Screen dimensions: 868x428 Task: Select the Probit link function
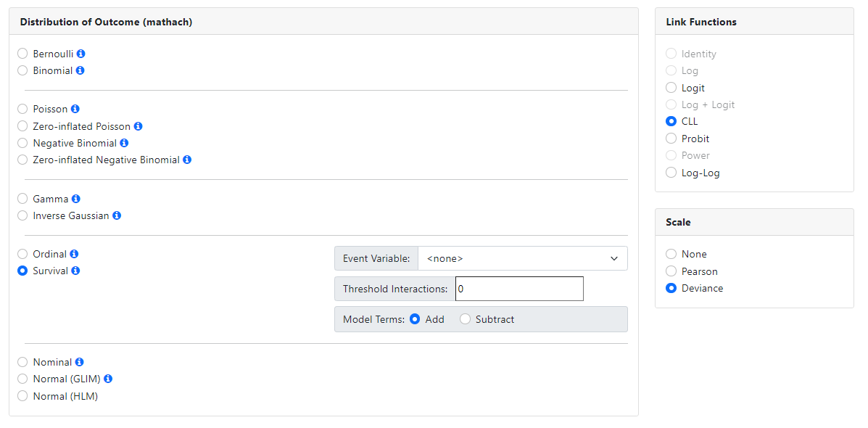(671, 139)
